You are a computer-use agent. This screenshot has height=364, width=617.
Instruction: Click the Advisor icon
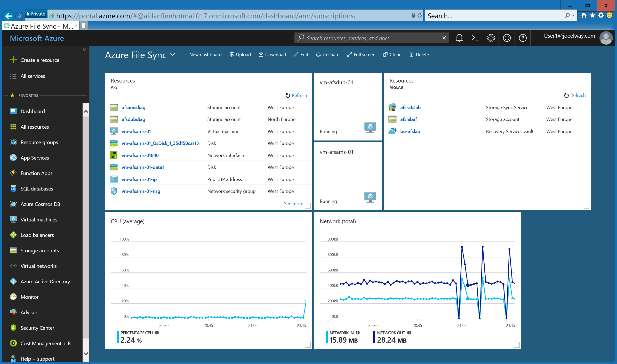click(13, 312)
